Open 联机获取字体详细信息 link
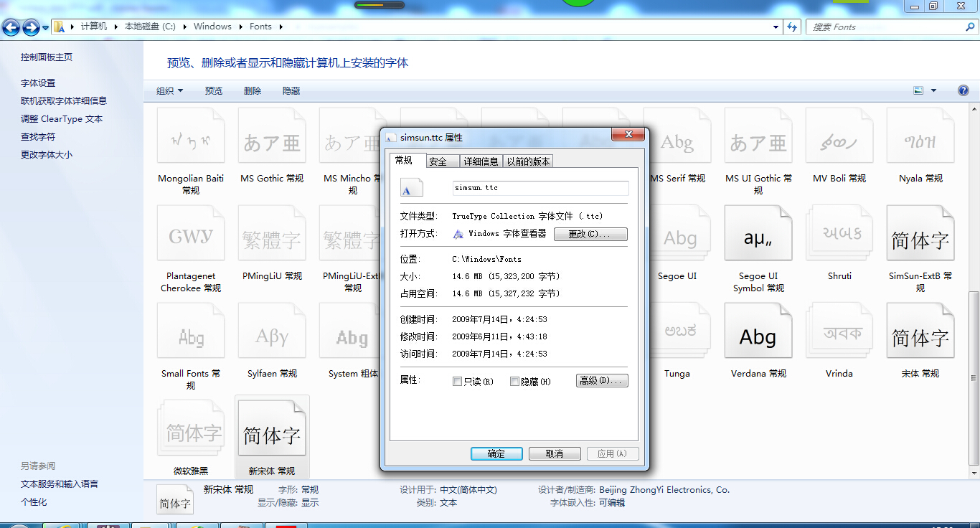 (x=64, y=101)
